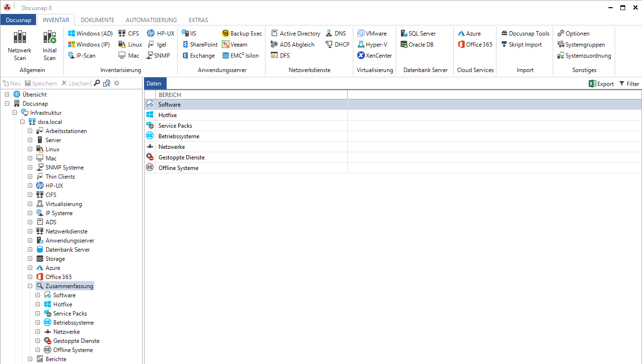Viewport: 642px width, 364px height.
Task: Open Systemgruppen
Action: coord(581,45)
